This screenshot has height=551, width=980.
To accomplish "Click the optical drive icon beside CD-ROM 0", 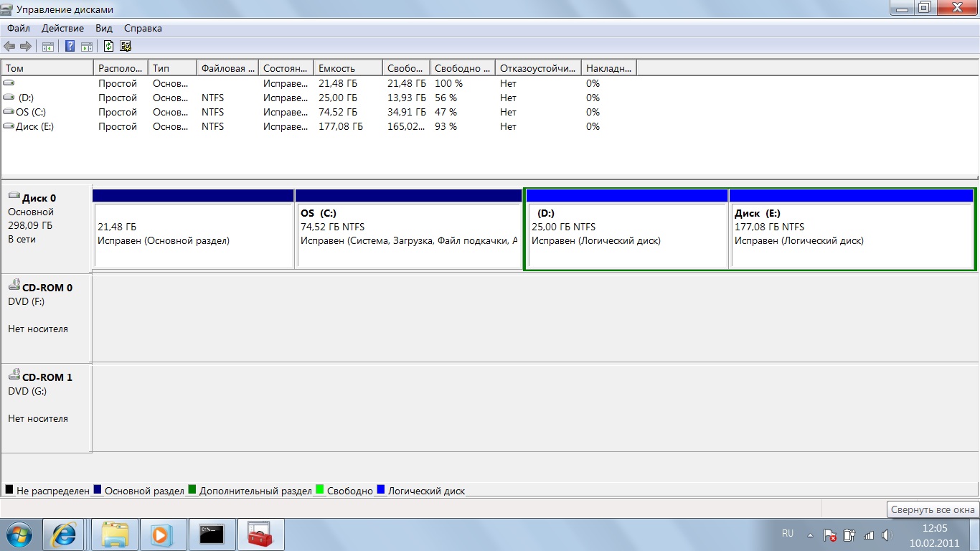I will click(x=14, y=286).
